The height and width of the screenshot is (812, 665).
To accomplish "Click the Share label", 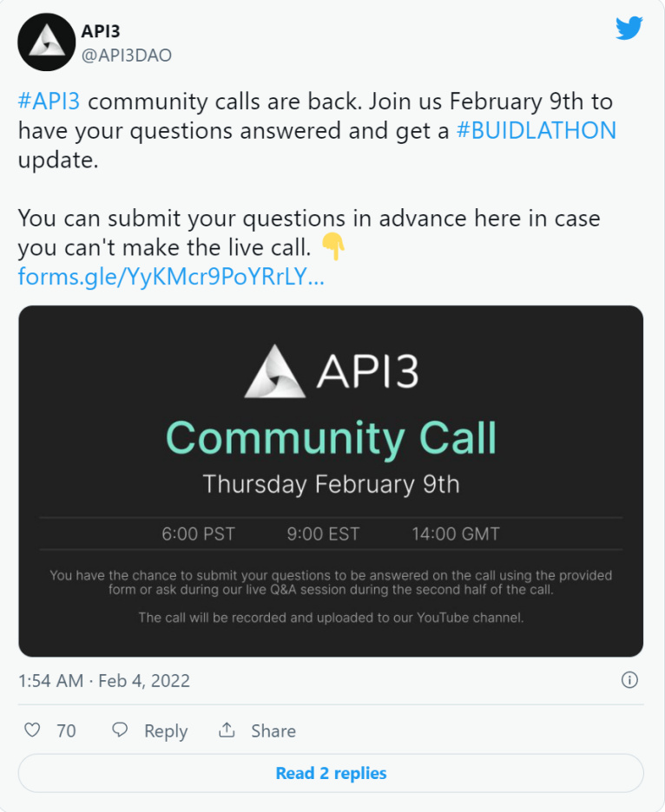I will coord(273,730).
